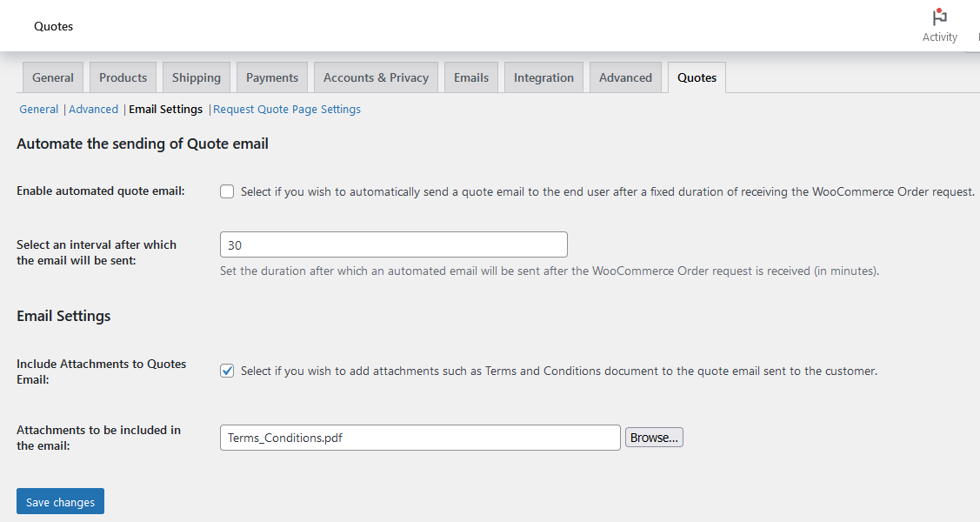Click the Save changes button
The width and height of the screenshot is (980, 522).
coord(60,502)
